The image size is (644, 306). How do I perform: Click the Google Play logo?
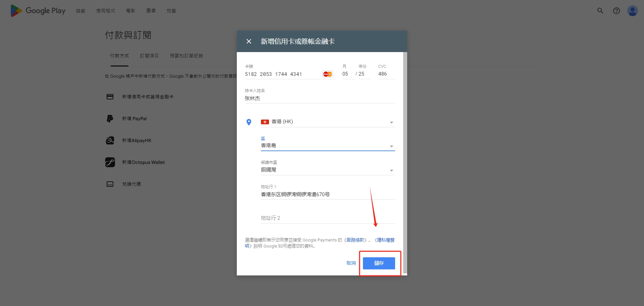coord(37,10)
